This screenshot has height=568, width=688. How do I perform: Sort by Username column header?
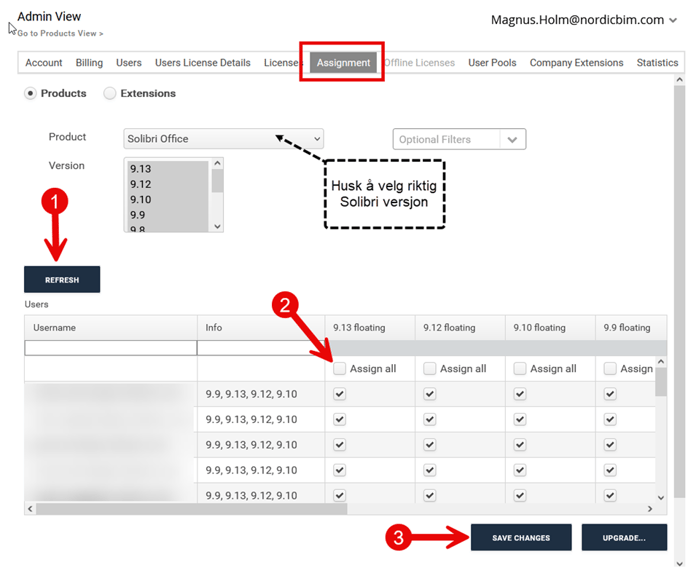[x=111, y=328]
